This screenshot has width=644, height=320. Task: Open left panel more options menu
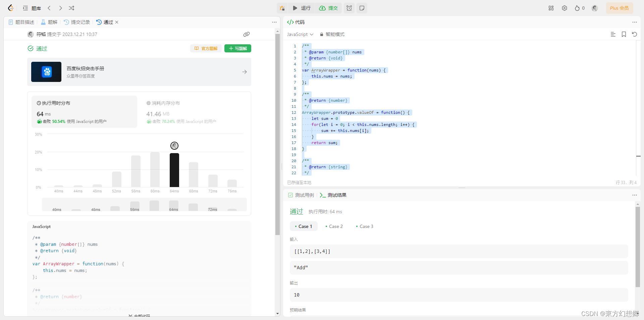click(x=274, y=22)
